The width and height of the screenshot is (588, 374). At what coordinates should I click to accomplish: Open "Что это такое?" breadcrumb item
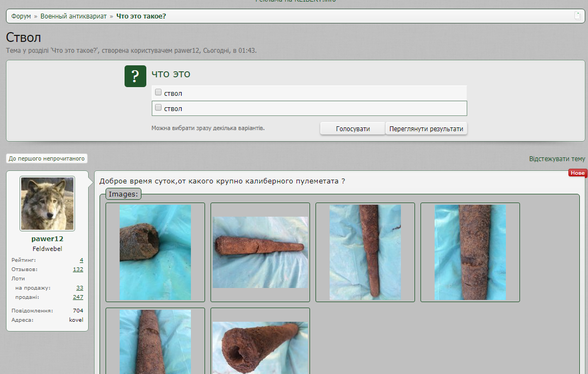[141, 16]
